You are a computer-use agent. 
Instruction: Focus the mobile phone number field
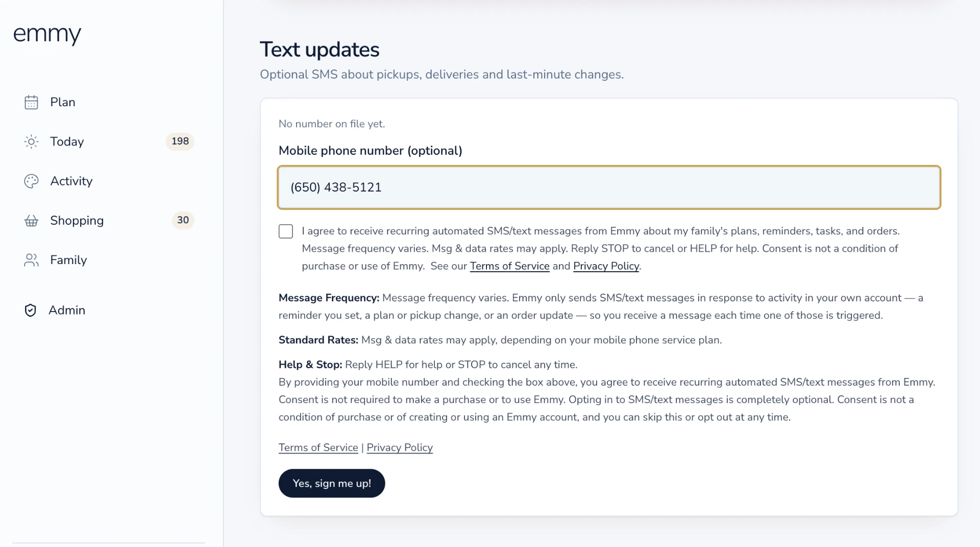[609, 187]
